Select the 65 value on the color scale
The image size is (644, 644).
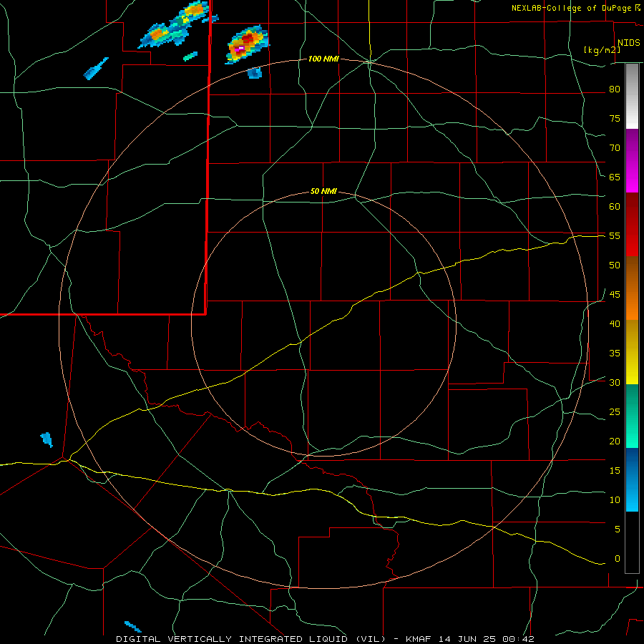click(615, 177)
